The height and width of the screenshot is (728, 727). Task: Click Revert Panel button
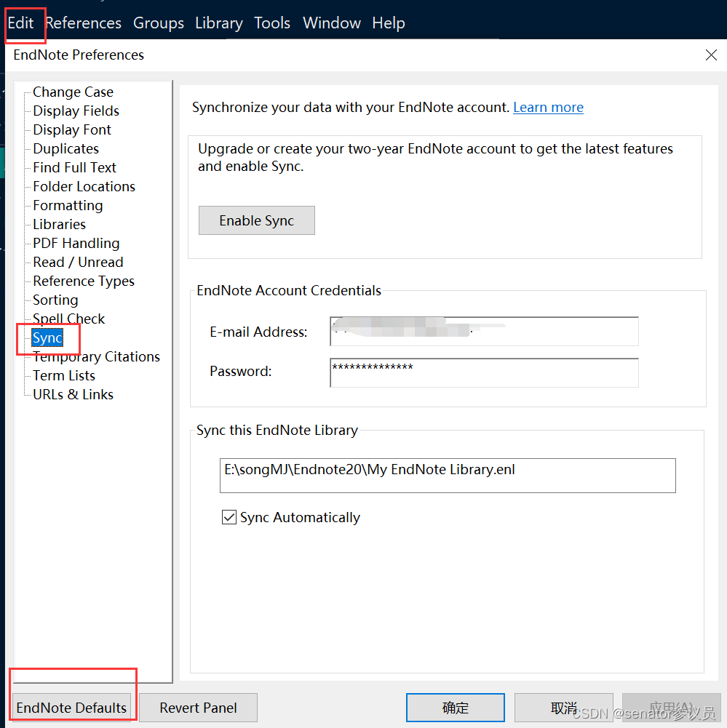pos(199,708)
